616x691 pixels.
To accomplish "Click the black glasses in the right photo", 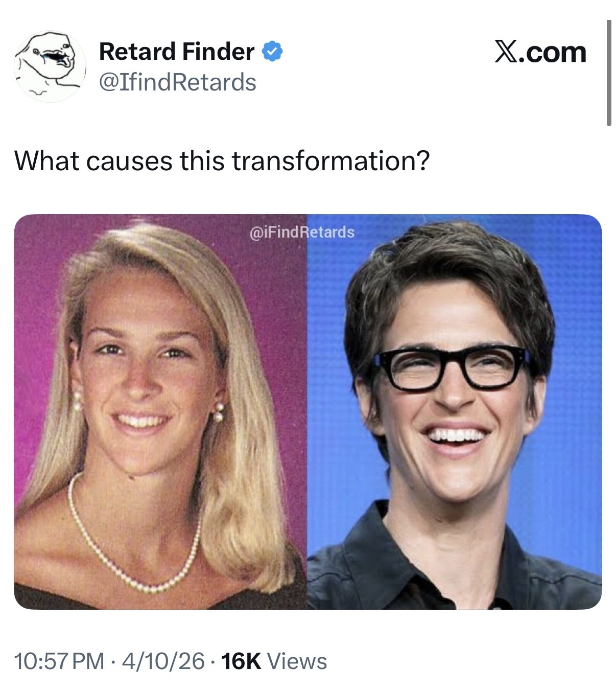I will (452, 366).
